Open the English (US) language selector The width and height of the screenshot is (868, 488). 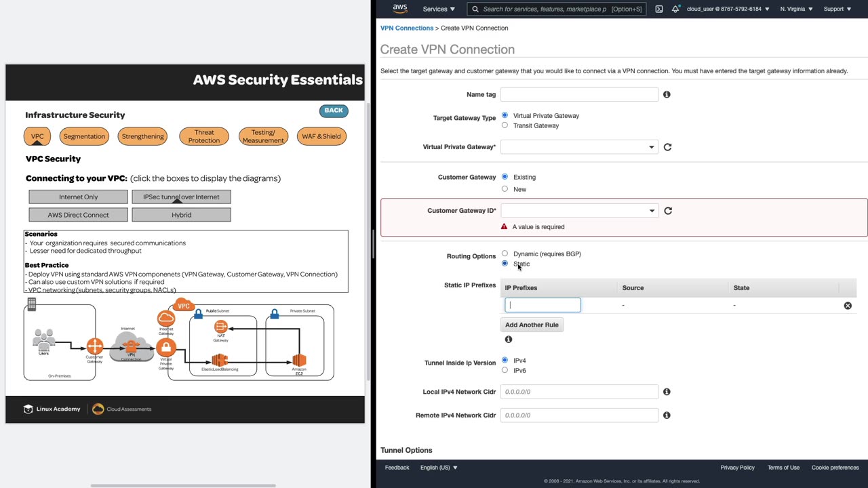tap(439, 468)
